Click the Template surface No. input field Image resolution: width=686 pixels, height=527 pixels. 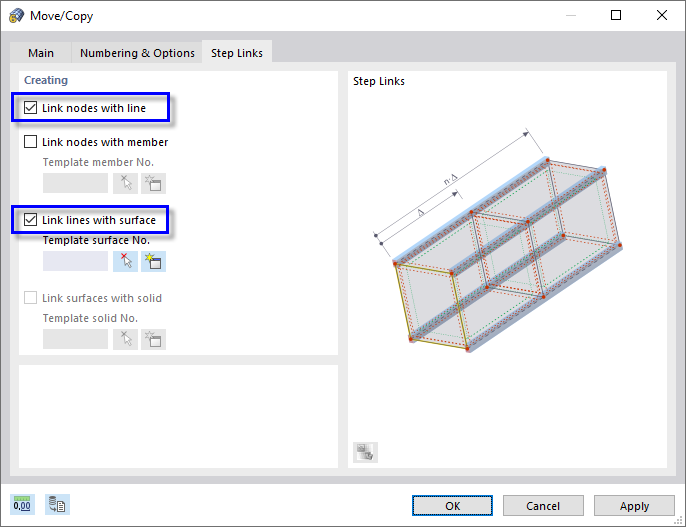(x=75, y=261)
